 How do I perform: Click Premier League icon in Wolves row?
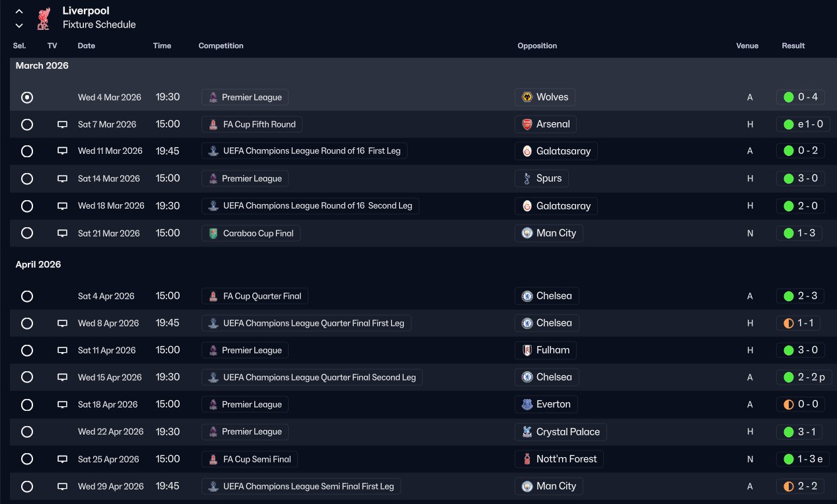(x=213, y=97)
